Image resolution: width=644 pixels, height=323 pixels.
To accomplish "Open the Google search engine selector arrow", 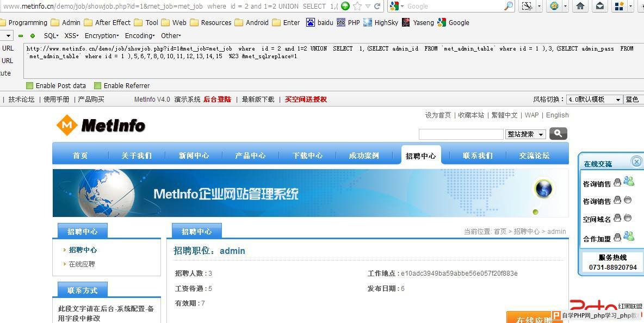I will click(402, 6).
